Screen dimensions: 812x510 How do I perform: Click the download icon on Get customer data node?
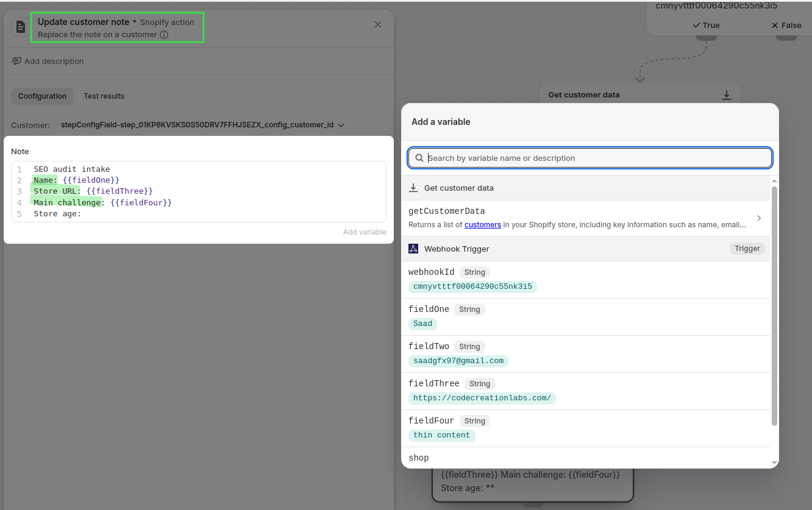pos(726,95)
